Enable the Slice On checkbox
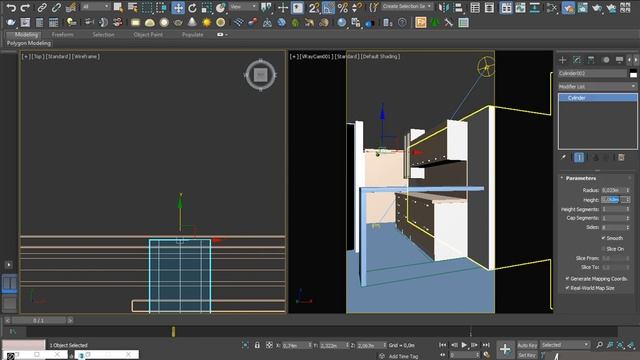The image size is (640, 360). tap(603, 249)
